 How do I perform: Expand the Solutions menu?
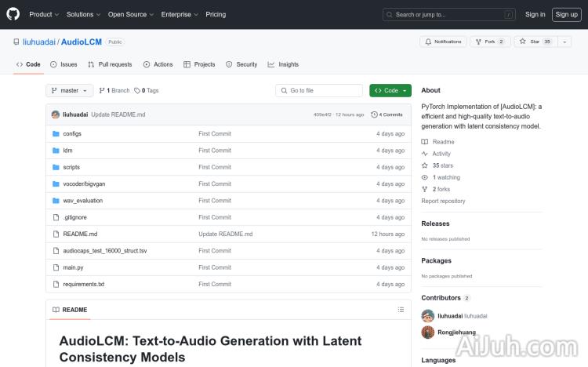[x=83, y=14]
